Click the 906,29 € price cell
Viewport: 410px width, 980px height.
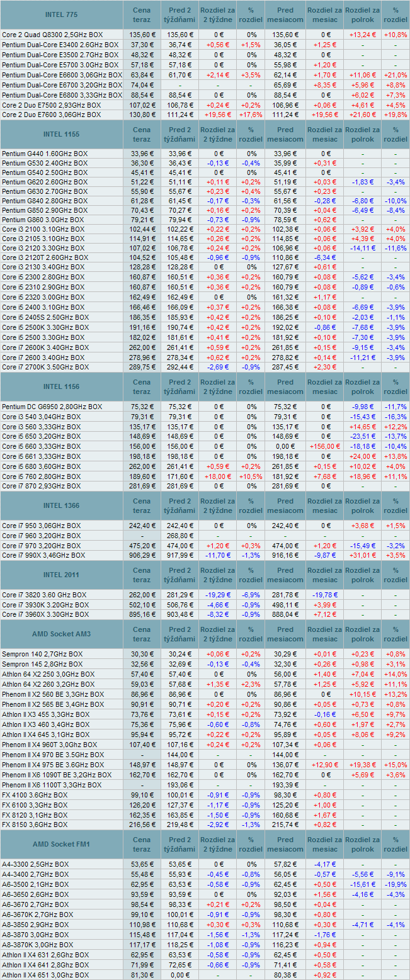(142, 555)
